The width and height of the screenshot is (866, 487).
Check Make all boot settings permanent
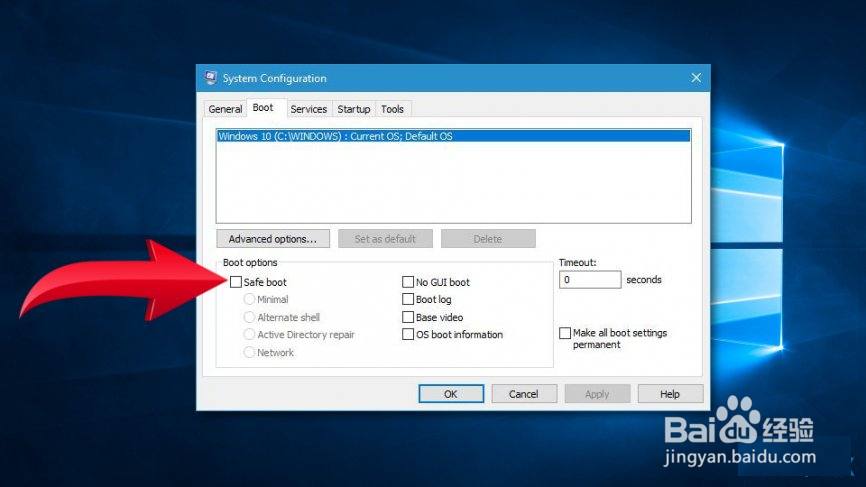pos(565,333)
